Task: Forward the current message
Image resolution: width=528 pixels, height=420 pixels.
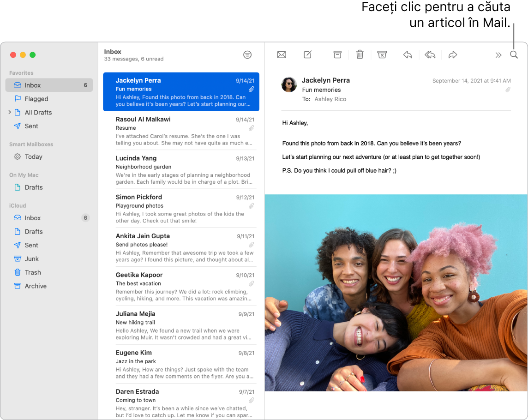Action: [x=452, y=54]
